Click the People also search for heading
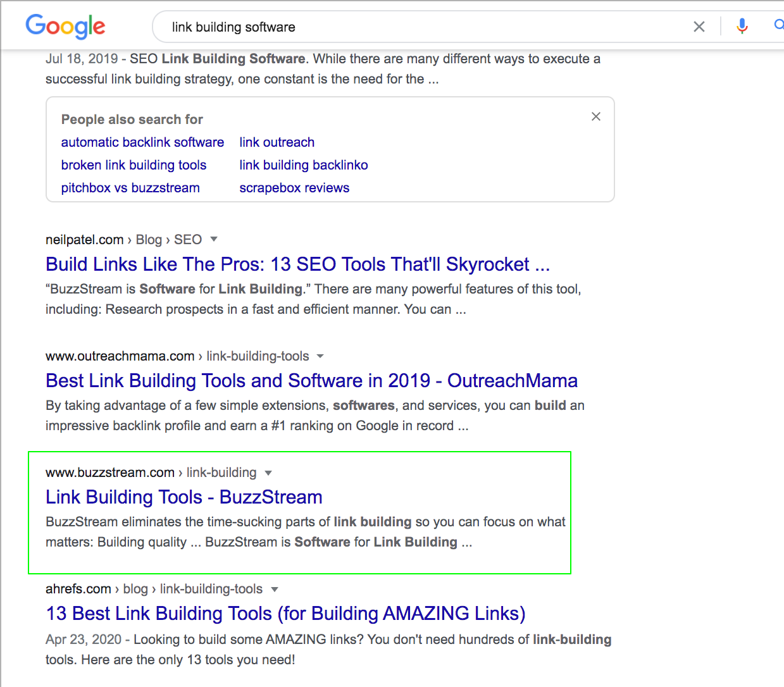The width and height of the screenshot is (784, 687). [132, 120]
